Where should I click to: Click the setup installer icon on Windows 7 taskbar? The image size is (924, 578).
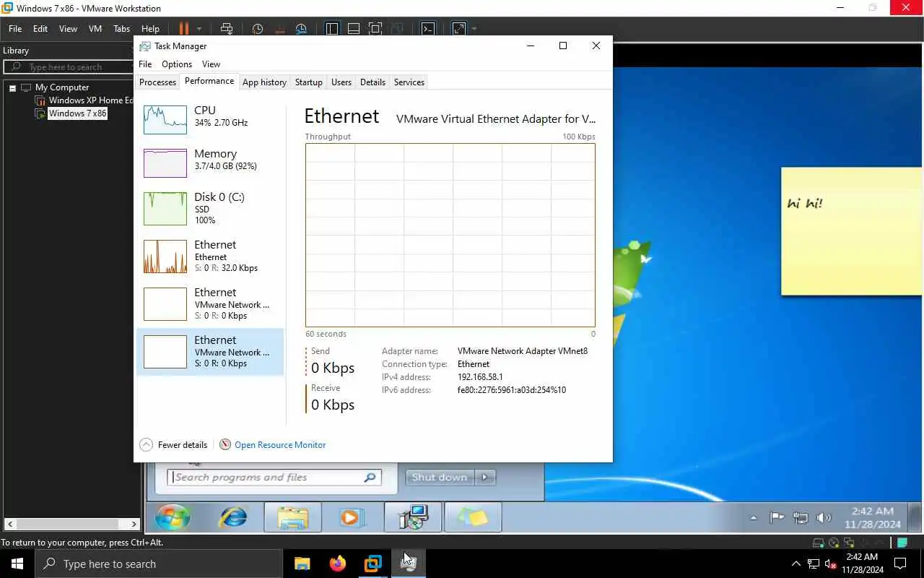tap(413, 518)
